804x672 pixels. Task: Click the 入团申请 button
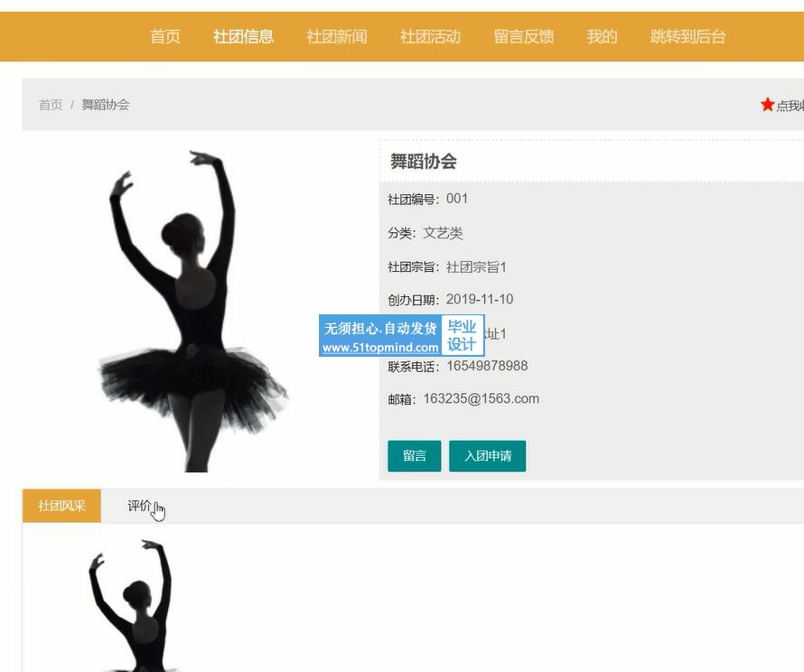point(488,456)
